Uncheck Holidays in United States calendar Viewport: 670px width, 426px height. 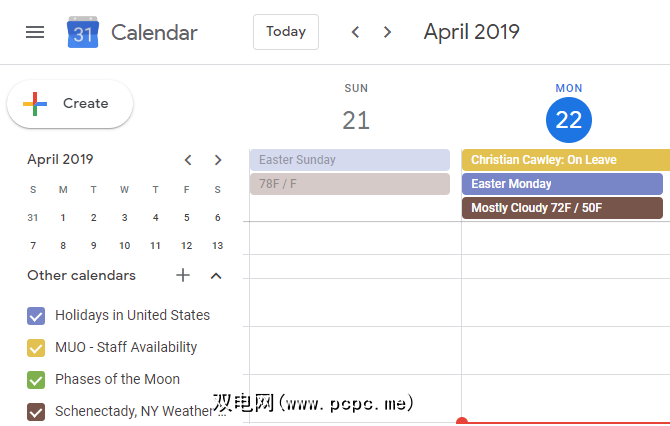36,316
